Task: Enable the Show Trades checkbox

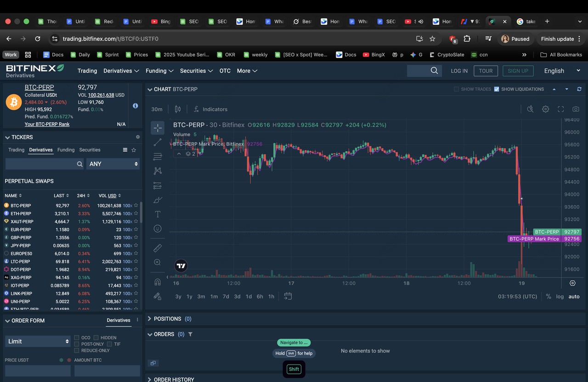Action: [x=456, y=89]
